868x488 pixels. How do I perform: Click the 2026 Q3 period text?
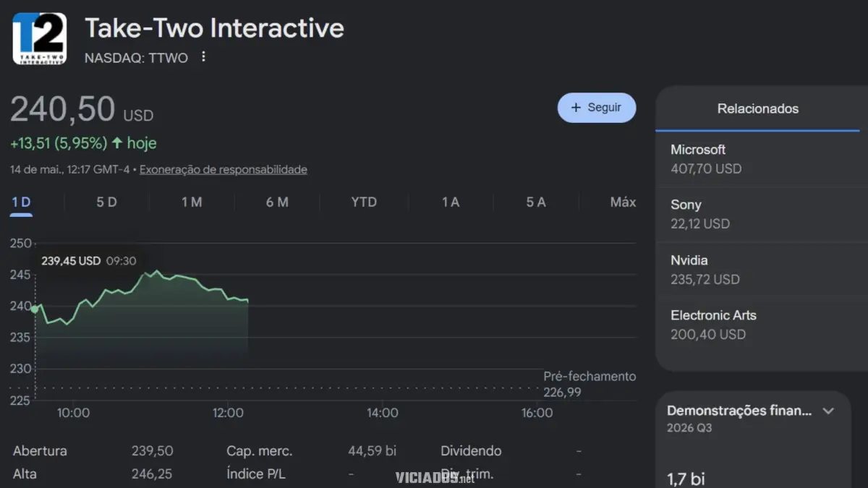click(691, 428)
